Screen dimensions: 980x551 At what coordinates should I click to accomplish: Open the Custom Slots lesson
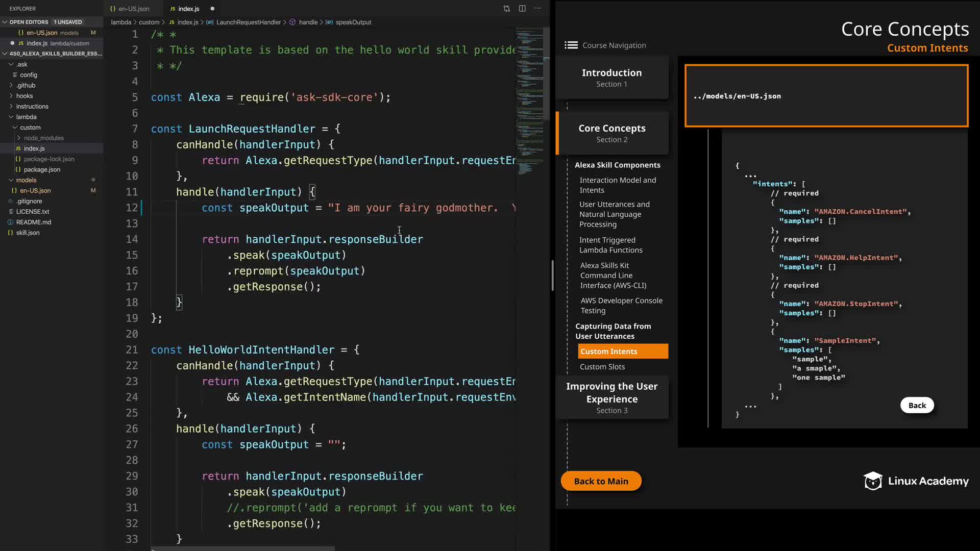[x=602, y=367]
